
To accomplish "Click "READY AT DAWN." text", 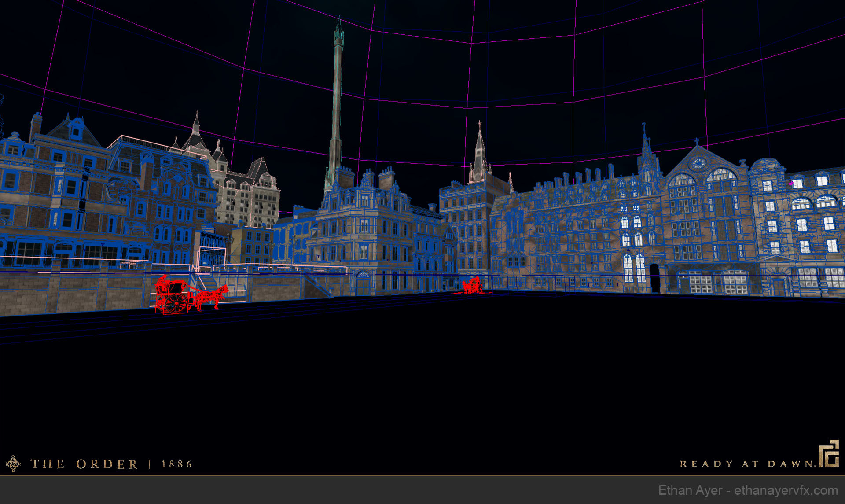I will point(748,464).
